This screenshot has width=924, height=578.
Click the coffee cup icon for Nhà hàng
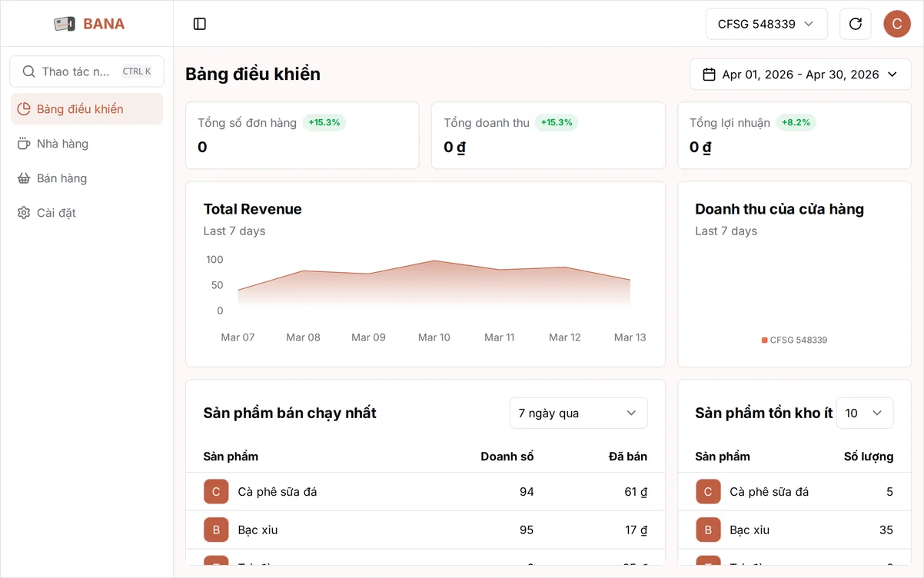tap(24, 144)
